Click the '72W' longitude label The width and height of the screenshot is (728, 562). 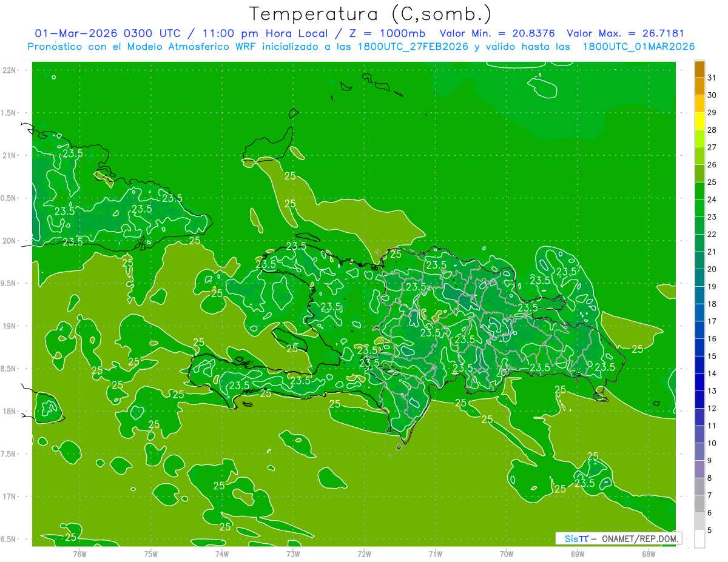[364, 554]
